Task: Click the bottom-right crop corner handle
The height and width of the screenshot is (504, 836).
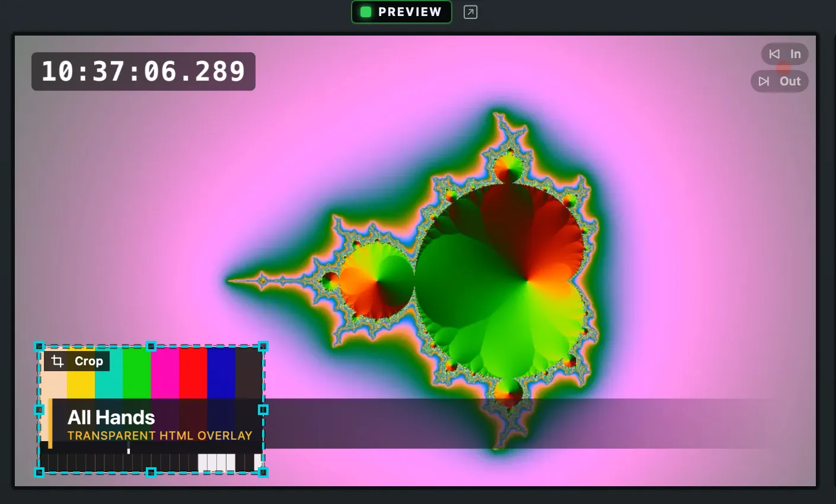Action: (263, 473)
